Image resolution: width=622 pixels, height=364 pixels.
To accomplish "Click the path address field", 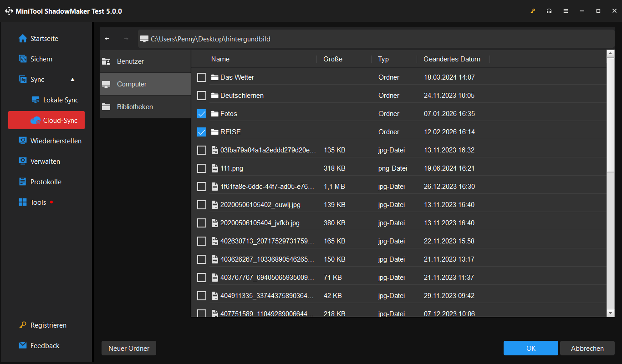I will pos(376,39).
